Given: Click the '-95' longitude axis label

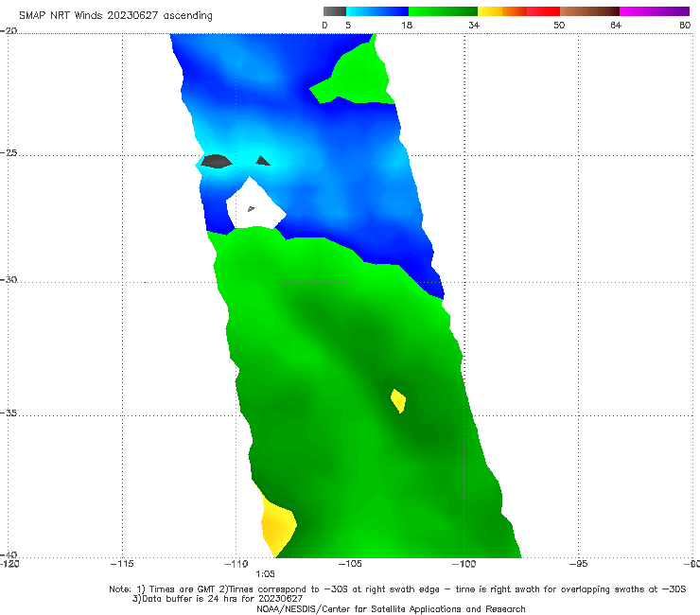Looking at the screenshot, I should [578, 564].
